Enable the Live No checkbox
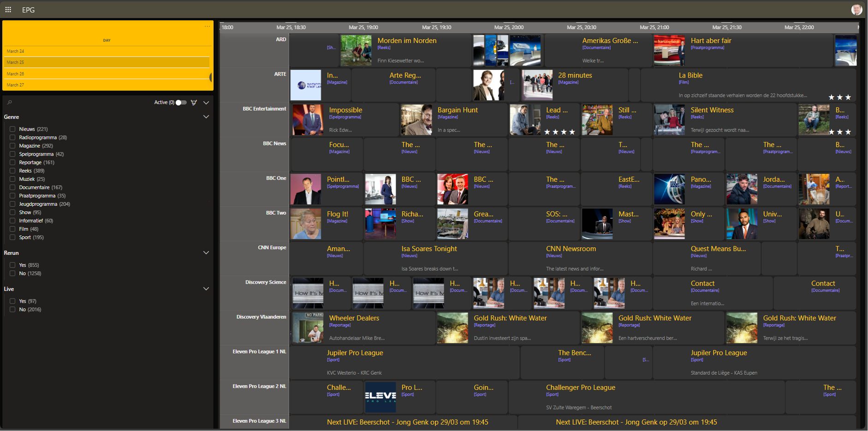 pyautogui.click(x=12, y=309)
